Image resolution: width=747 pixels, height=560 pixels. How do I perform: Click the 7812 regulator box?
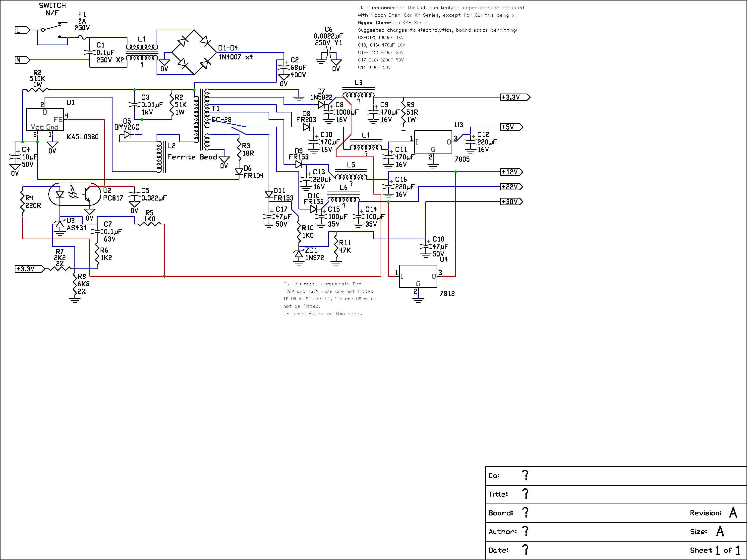click(418, 276)
